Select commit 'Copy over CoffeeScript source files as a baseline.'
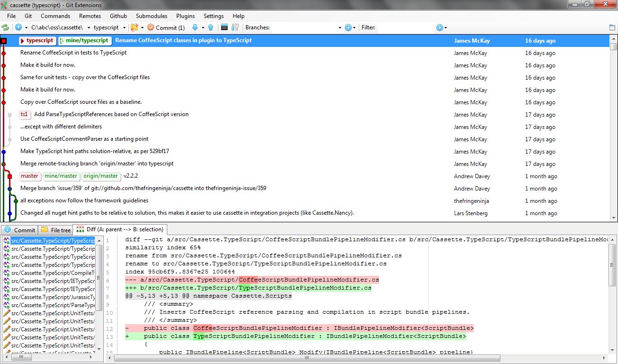This screenshot has width=618, height=364. tap(81, 102)
